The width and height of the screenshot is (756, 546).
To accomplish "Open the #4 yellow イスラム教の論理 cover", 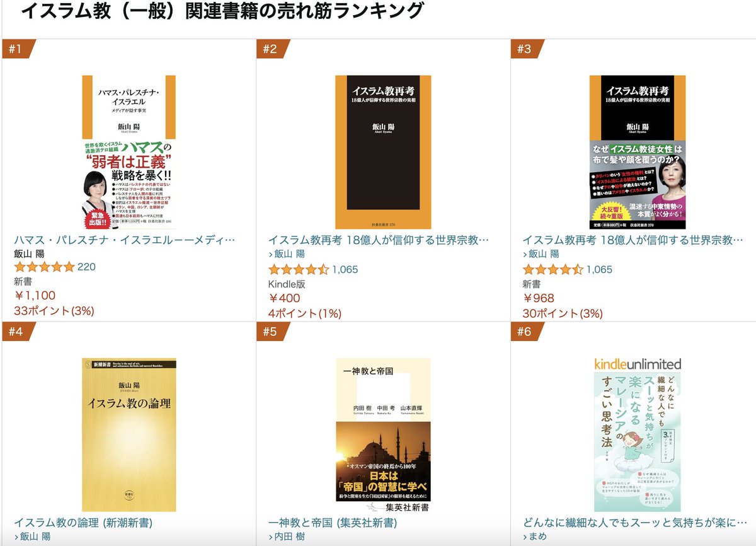I will (x=129, y=435).
